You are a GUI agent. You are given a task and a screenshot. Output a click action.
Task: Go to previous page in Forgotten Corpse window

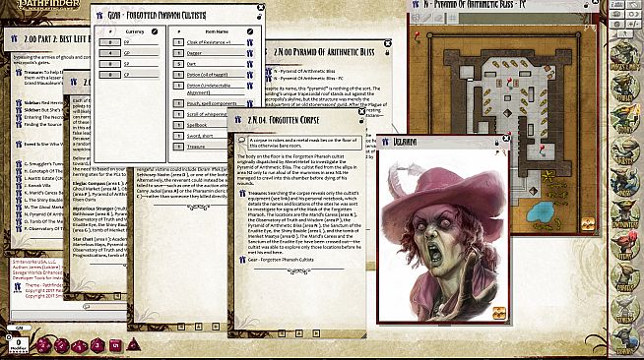coord(282,333)
